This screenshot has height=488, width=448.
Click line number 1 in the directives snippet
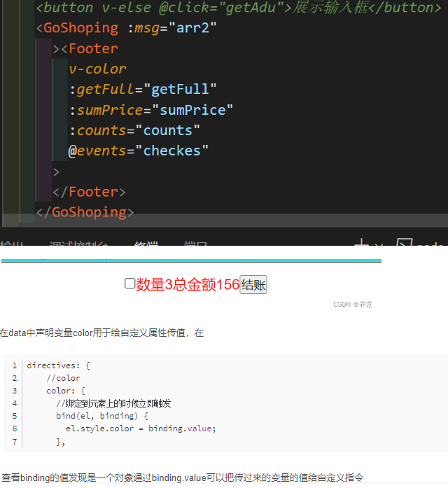(14, 365)
